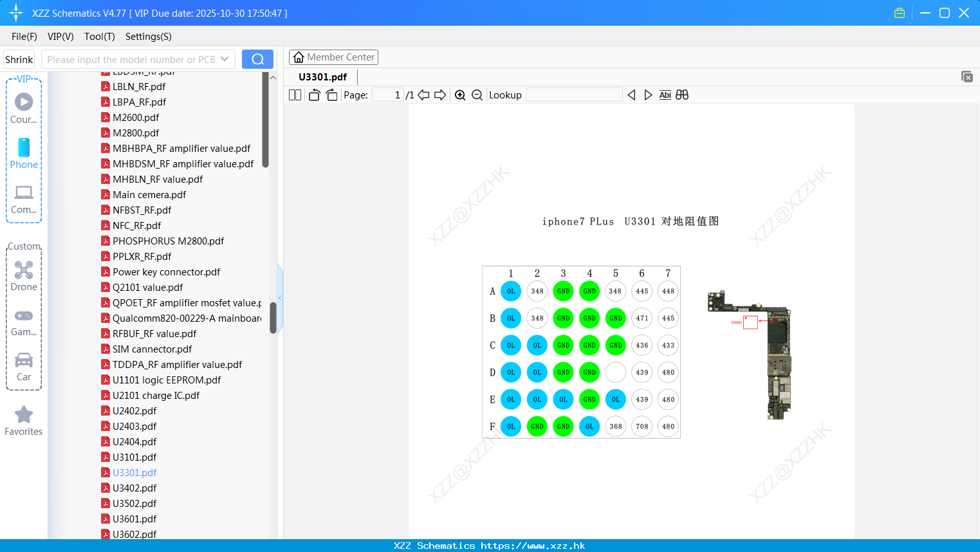Select the Car category
980x552 pixels.
[x=24, y=367]
